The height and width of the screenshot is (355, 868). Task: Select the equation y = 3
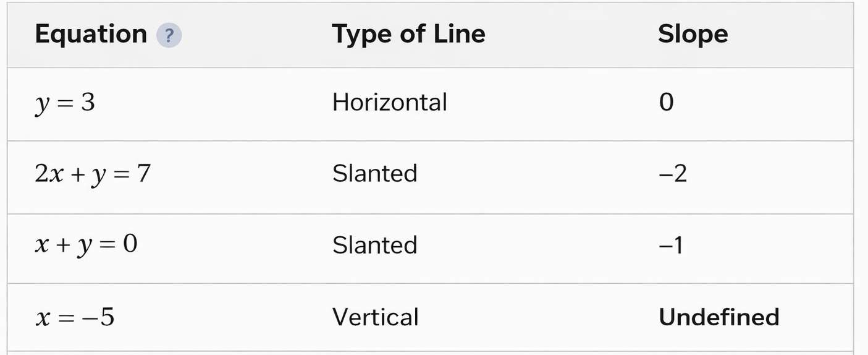pyautogui.click(x=65, y=103)
